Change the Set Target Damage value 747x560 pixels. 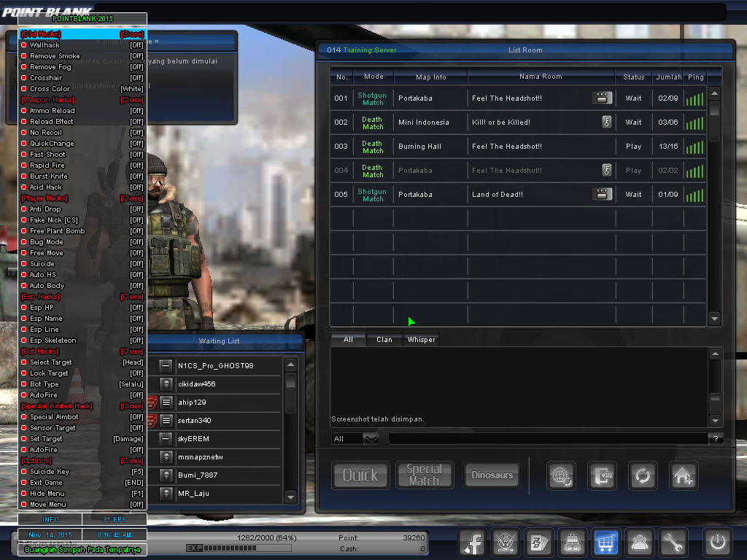coord(128,439)
